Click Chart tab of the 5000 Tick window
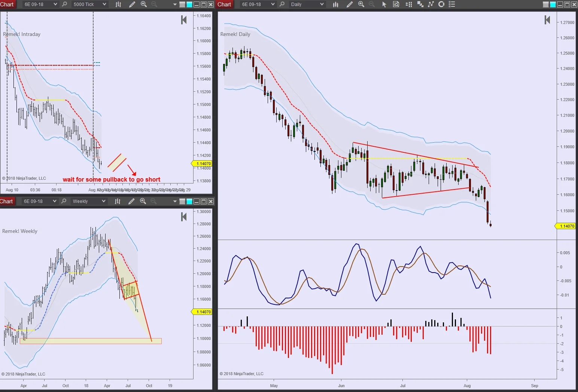Image resolution: width=578 pixels, height=392 pixels. 7,4
